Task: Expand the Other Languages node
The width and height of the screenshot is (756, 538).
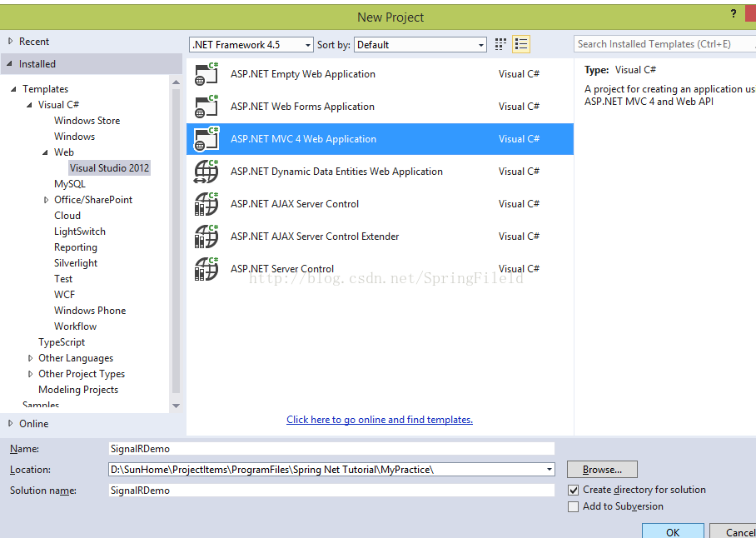Action: [30, 358]
